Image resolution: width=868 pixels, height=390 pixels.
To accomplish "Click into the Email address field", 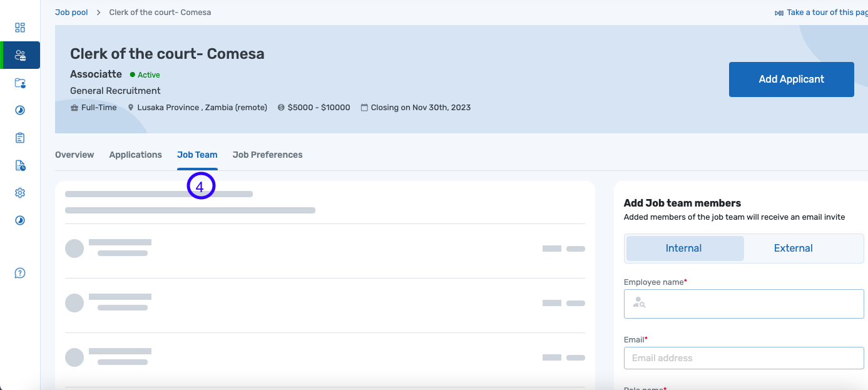I will pos(743,358).
